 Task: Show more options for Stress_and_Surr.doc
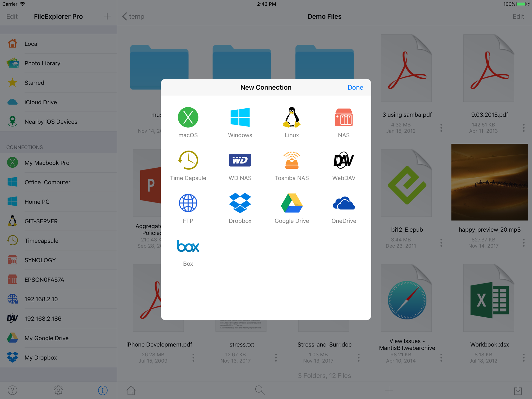[358, 358]
